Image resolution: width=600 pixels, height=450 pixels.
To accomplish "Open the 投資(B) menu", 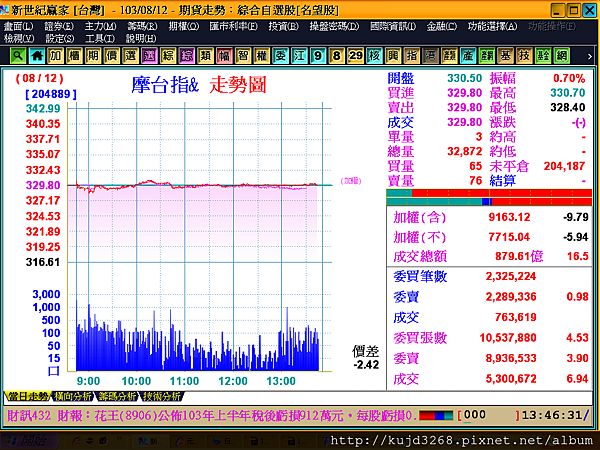I will coord(284,26).
